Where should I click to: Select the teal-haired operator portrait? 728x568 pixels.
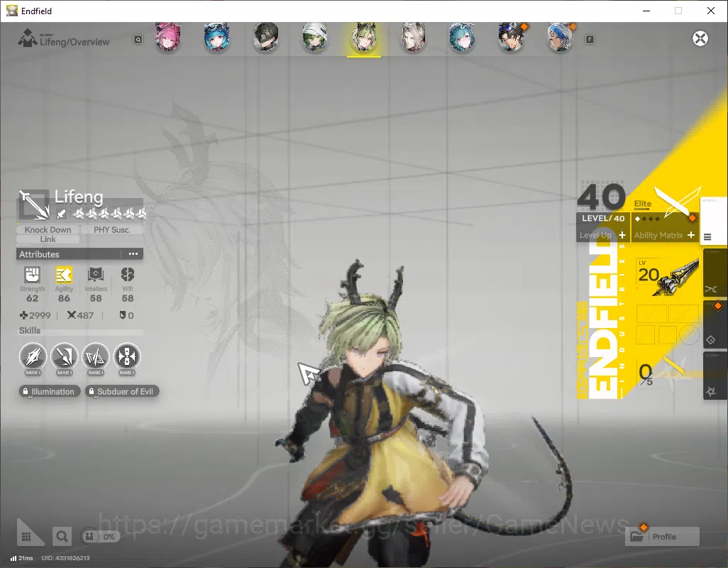[462, 37]
